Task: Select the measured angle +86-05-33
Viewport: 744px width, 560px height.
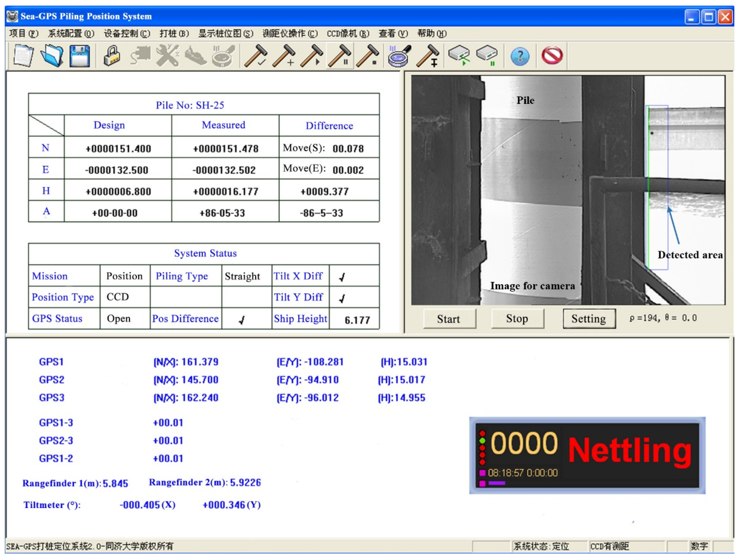Action: 222,213
